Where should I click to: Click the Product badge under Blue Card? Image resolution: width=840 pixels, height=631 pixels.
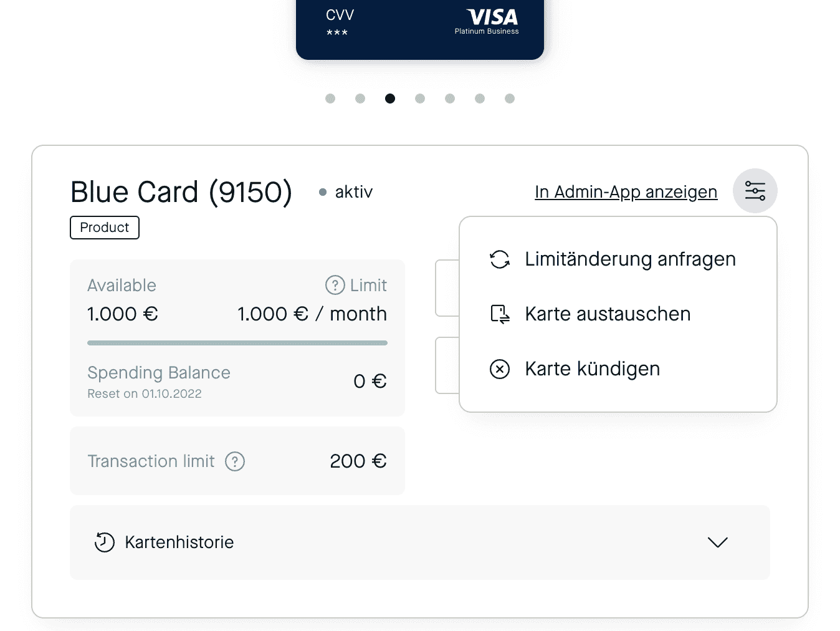coord(104,227)
